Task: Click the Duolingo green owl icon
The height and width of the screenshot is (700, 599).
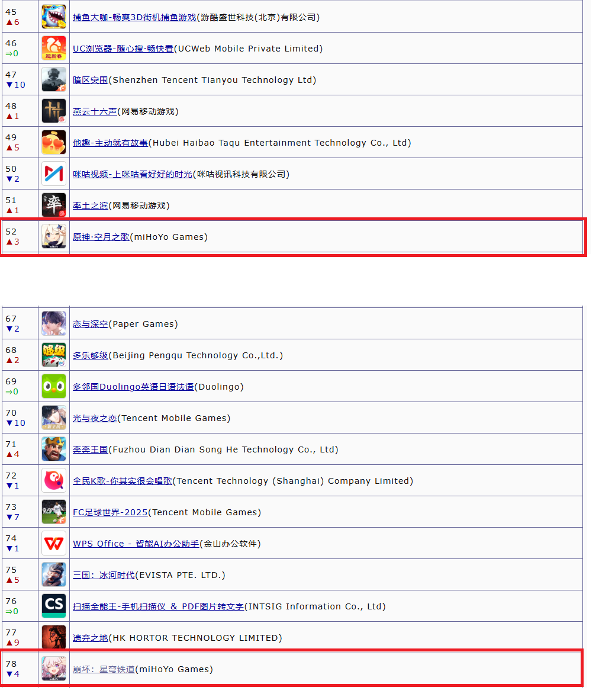Action: click(x=54, y=387)
